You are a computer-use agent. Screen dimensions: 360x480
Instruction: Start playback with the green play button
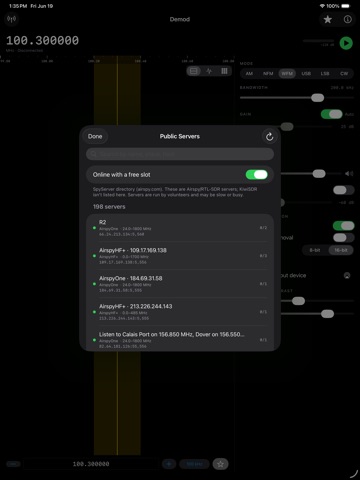346,43
